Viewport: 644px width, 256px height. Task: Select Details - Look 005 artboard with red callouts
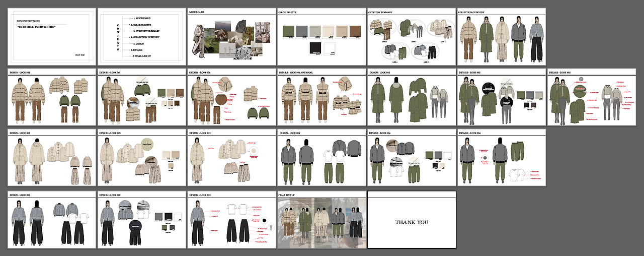pyautogui.click(x=231, y=219)
